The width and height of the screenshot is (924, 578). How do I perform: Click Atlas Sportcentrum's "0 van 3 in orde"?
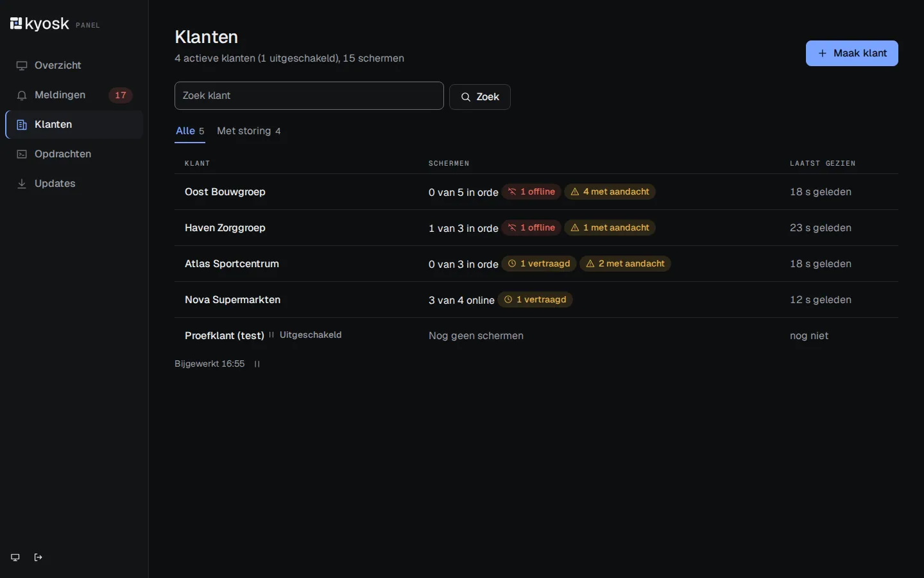coord(463,265)
